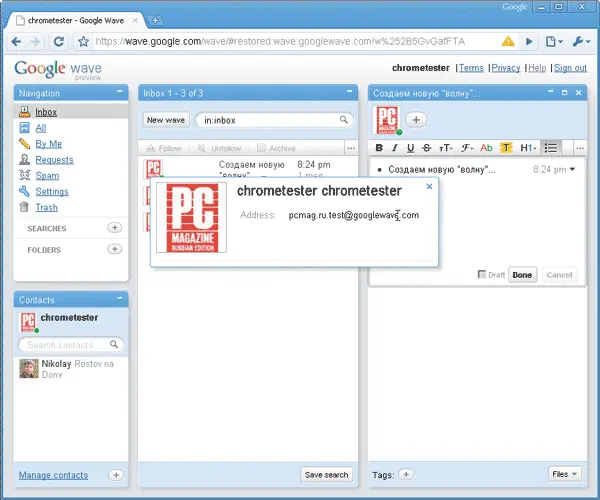600x500 pixels.
Task: Open the Files dropdown
Action: pyautogui.click(x=564, y=474)
